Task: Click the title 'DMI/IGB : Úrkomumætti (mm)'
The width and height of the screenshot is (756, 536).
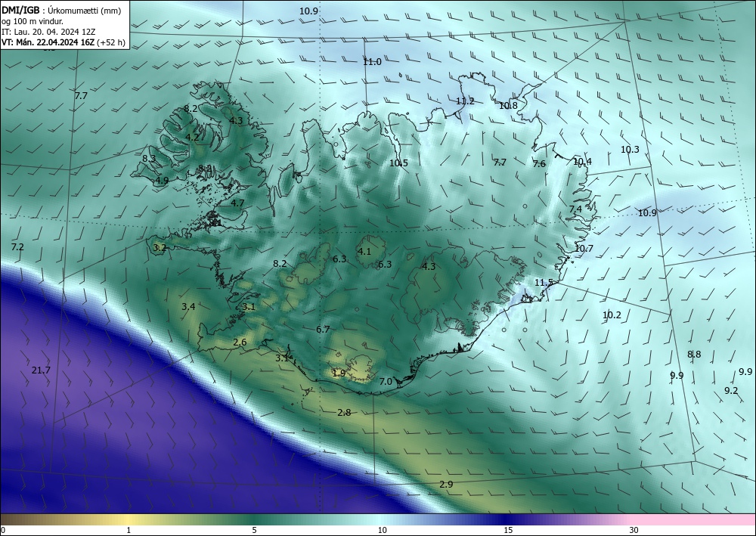Action: [60, 10]
